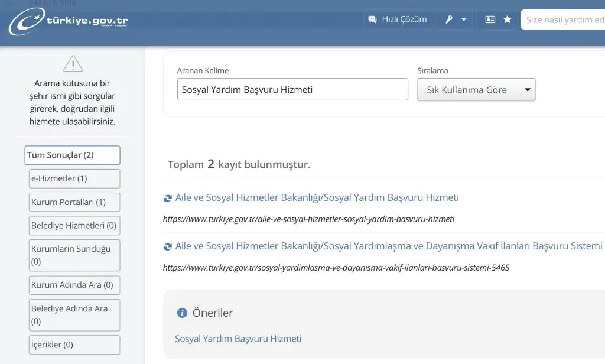605x364 pixels.
Task: Filter by Kurumların Sunduğu (0)
Action: (74, 255)
